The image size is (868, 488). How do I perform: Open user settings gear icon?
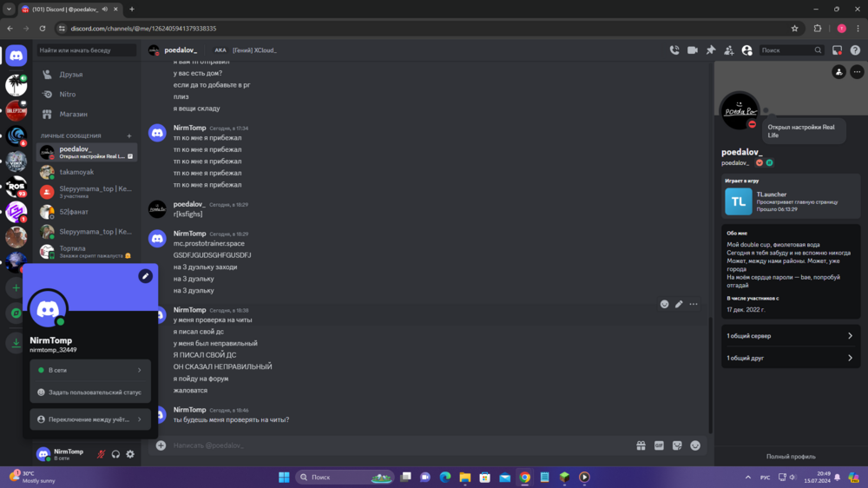(130, 454)
